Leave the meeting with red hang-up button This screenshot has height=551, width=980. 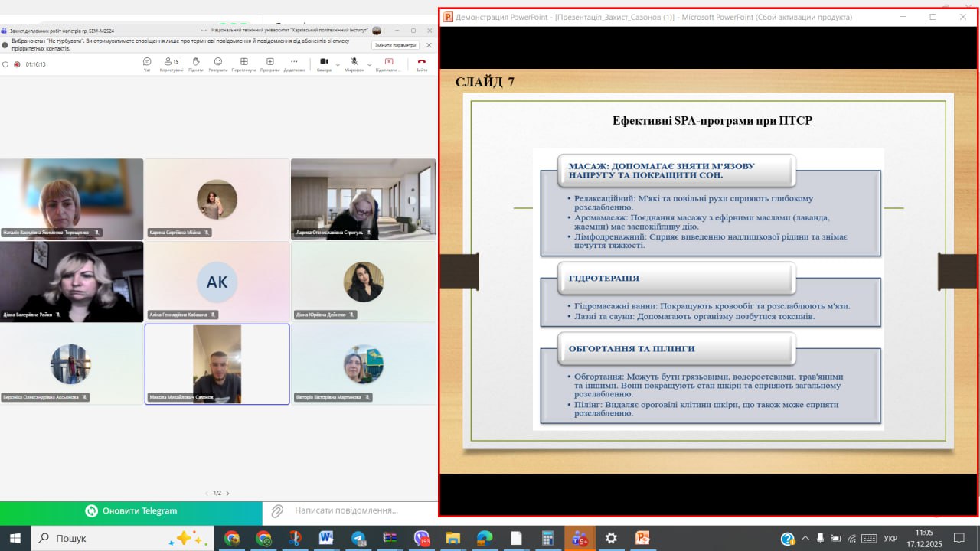[x=421, y=63]
